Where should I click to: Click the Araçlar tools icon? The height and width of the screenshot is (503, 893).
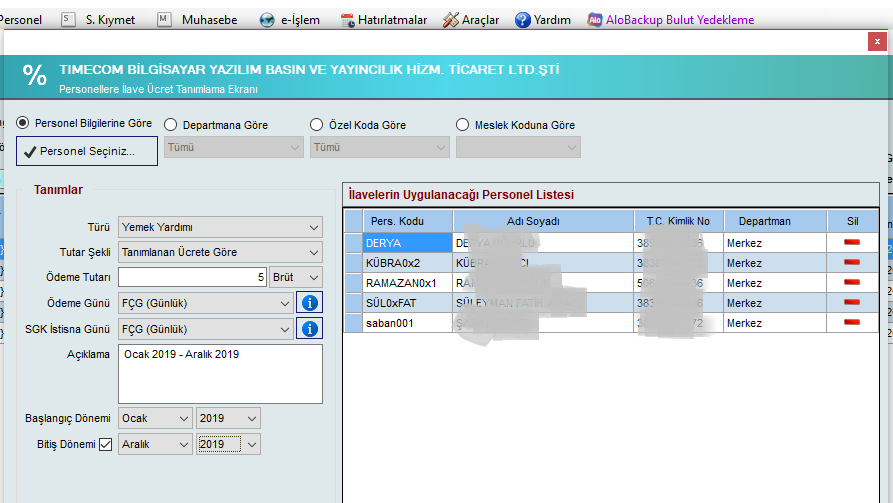(450, 20)
